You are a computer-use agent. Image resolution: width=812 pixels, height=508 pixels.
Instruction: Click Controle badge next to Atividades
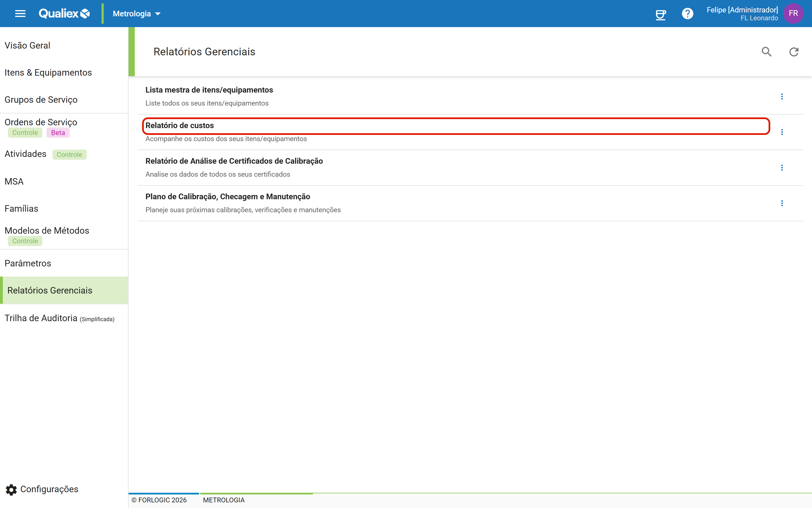click(x=69, y=155)
